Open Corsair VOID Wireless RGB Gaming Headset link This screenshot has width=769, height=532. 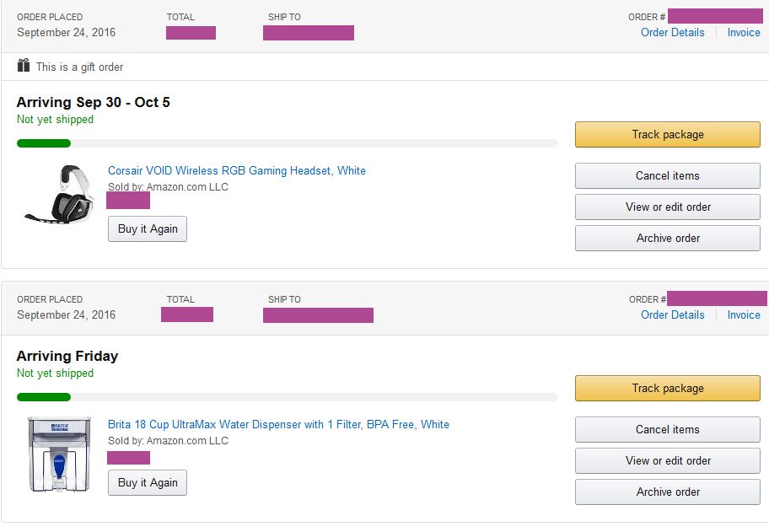(x=237, y=171)
